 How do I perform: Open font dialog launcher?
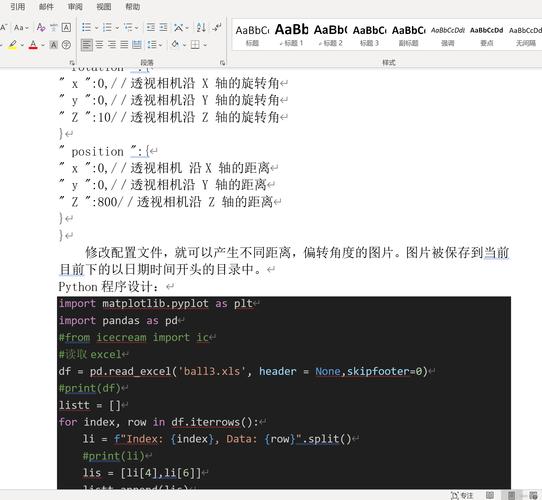(x=72, y=63)
